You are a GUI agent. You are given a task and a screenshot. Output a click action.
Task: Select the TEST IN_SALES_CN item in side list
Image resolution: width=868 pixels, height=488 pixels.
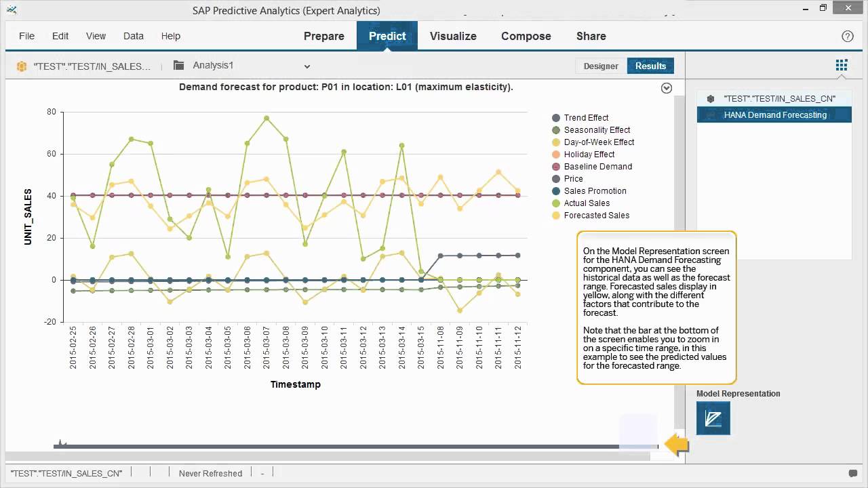(x=774, y=98)
